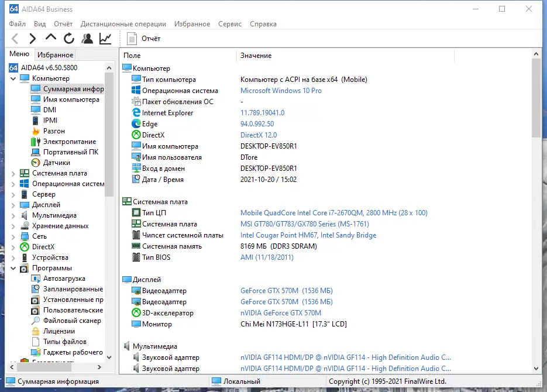Select the DMI icon in the sidebar
This screenshot has height=392, width=547.
pos(36,109)
